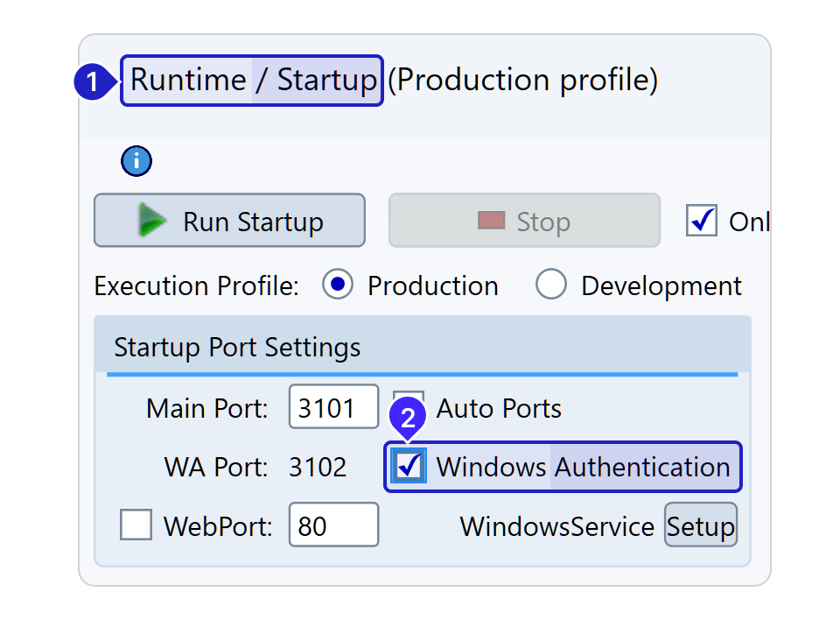Click the Main Port input field
840x620 pixels.
(333, 406)
